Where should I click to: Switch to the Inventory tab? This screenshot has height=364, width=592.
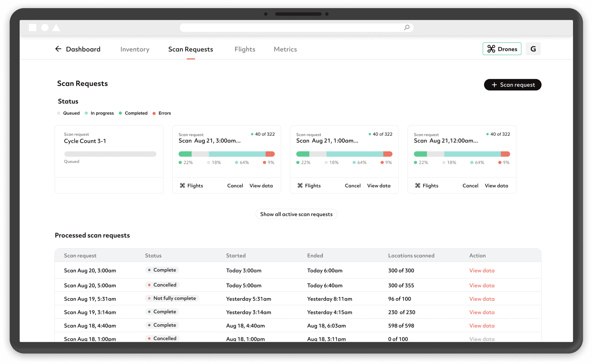[x=135, y=49]
